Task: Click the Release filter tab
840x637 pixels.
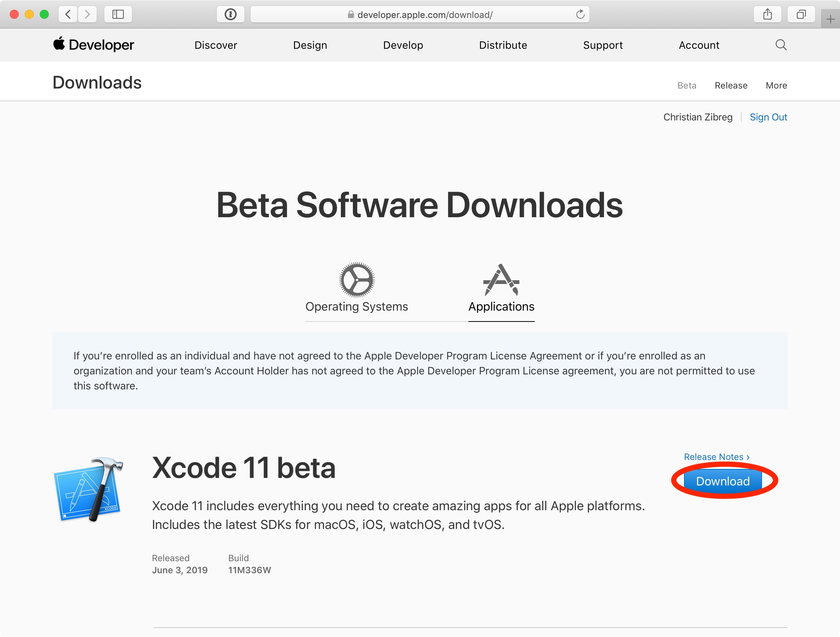Action: 731,86
